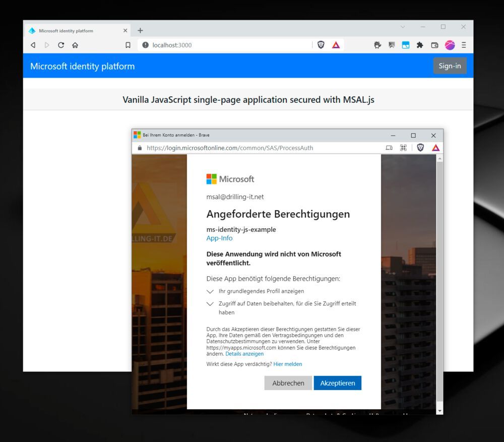
Task: Click the extensions puzzle piece icon
Action: [x=420, y=45]
